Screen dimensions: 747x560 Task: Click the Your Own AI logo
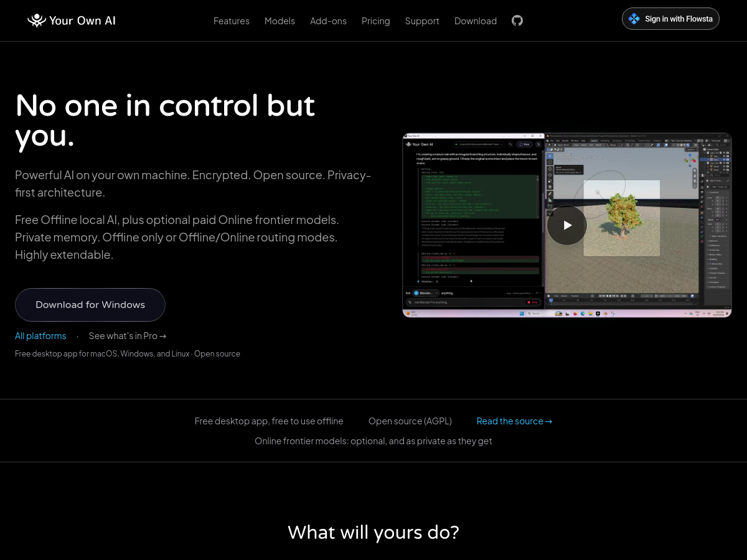[72, 21]
